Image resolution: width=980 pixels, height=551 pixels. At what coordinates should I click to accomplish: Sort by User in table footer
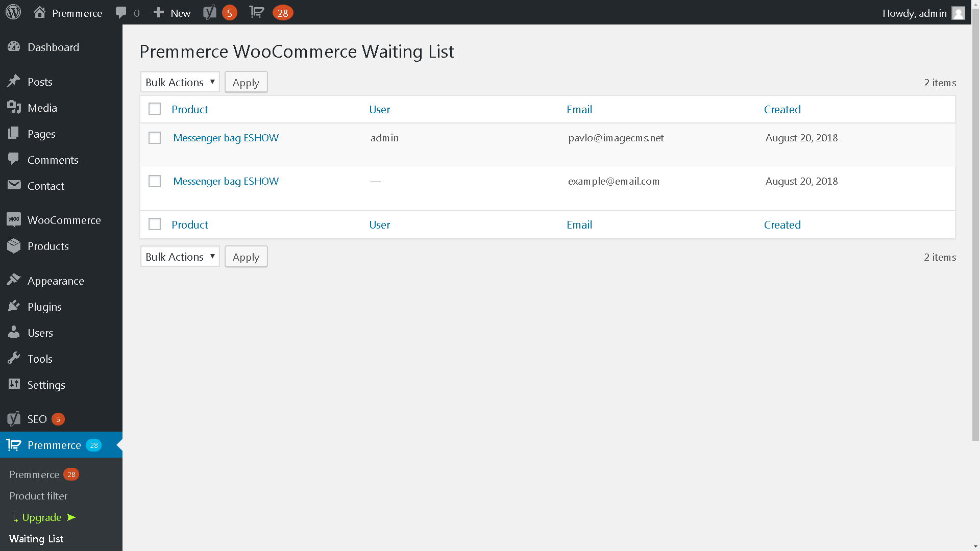(x=380, y=224)
